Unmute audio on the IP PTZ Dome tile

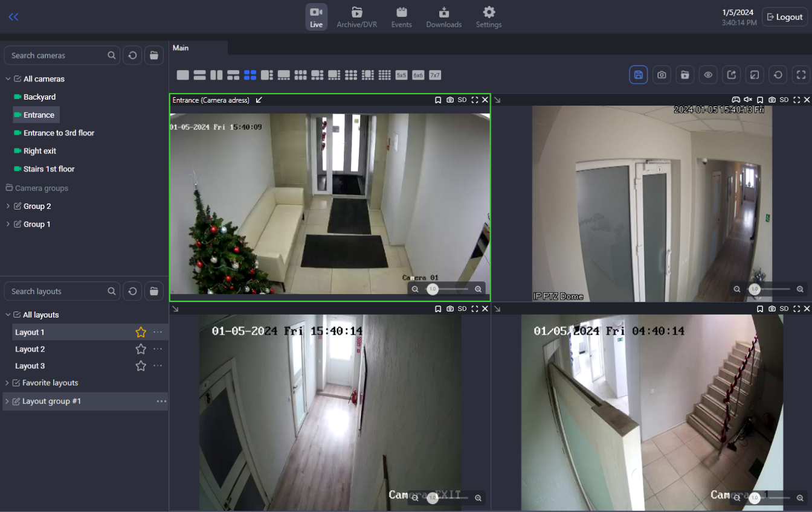point(748,100)
